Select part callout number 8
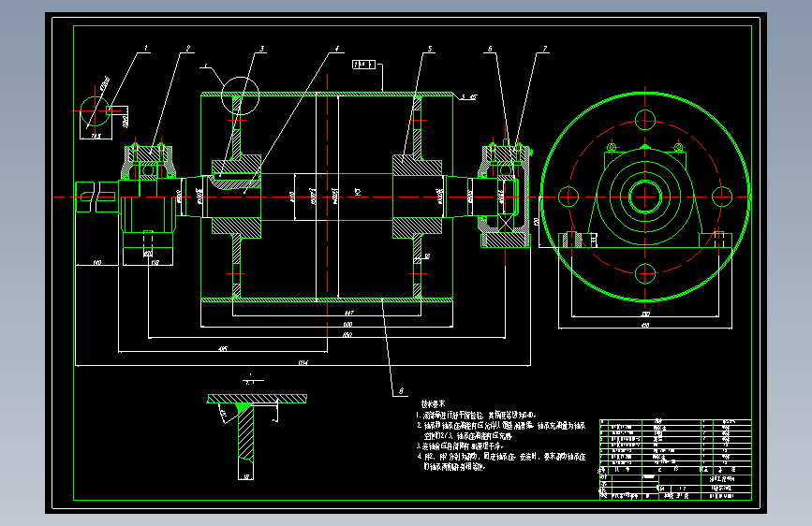Screen dimensions: 812x526 [401, 391]
